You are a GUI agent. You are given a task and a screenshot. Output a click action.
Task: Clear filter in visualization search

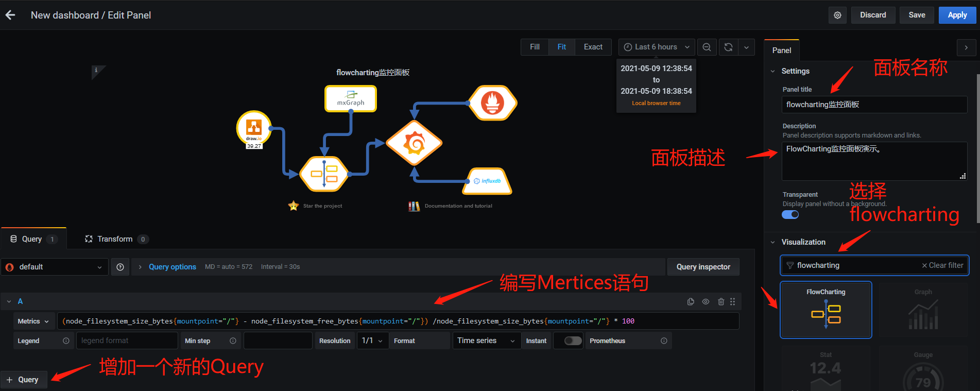point(942,265)
